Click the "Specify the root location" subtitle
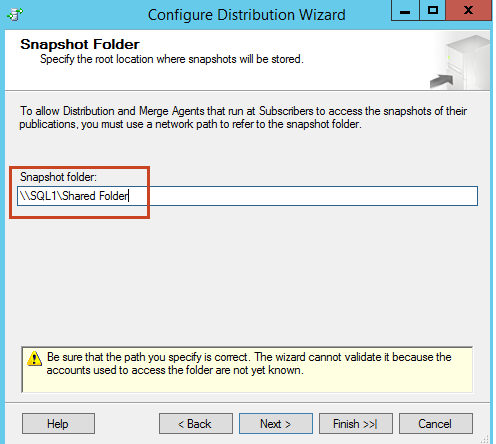 172,59
